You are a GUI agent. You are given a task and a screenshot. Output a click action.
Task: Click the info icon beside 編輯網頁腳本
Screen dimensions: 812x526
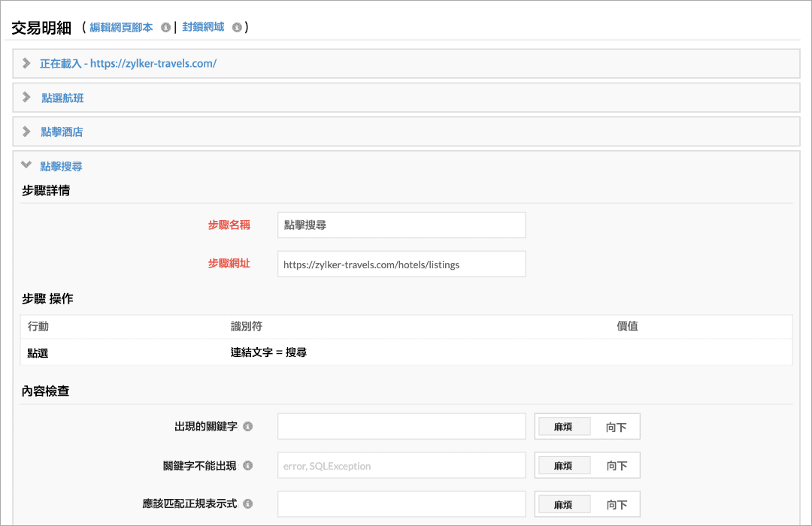pos(164,27)
